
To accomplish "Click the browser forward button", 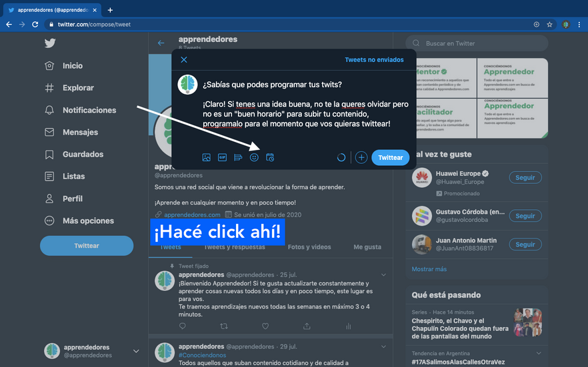I will click(x=22, y=25).
